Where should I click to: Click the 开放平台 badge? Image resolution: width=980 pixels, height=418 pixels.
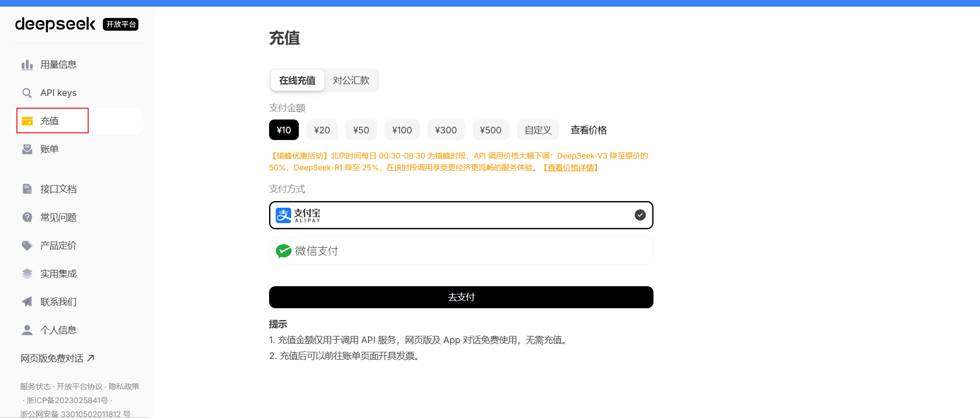(120, 24)
